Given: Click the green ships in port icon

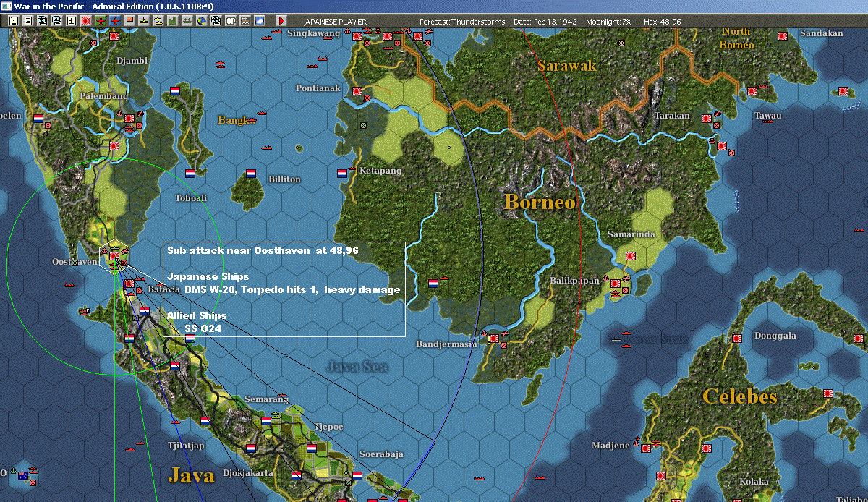Looking at the screenshot, I should (187, 21).
